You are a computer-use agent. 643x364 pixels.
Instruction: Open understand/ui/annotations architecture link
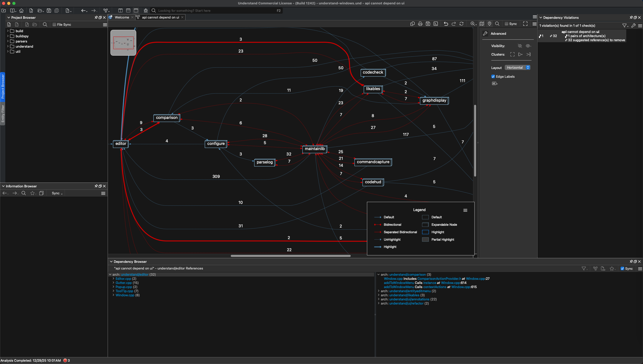[x=409, y=299]
